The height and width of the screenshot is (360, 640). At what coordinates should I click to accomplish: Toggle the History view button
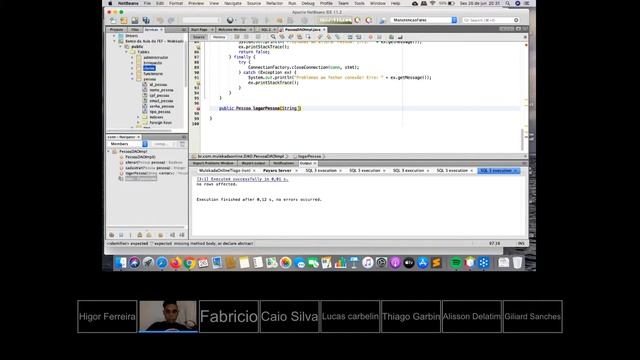219,37
